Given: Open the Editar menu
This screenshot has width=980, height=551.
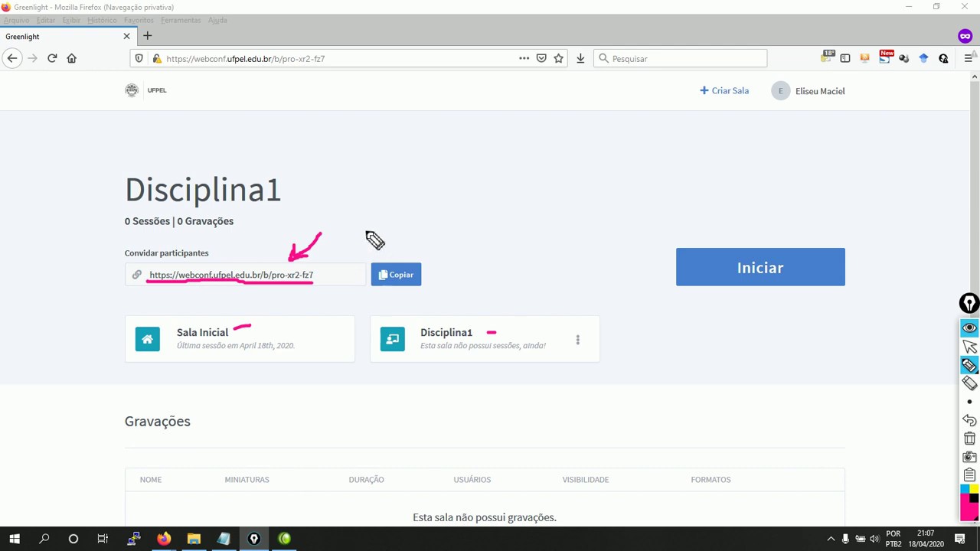Looking at the screenshot, I should (x=46, y=20).
